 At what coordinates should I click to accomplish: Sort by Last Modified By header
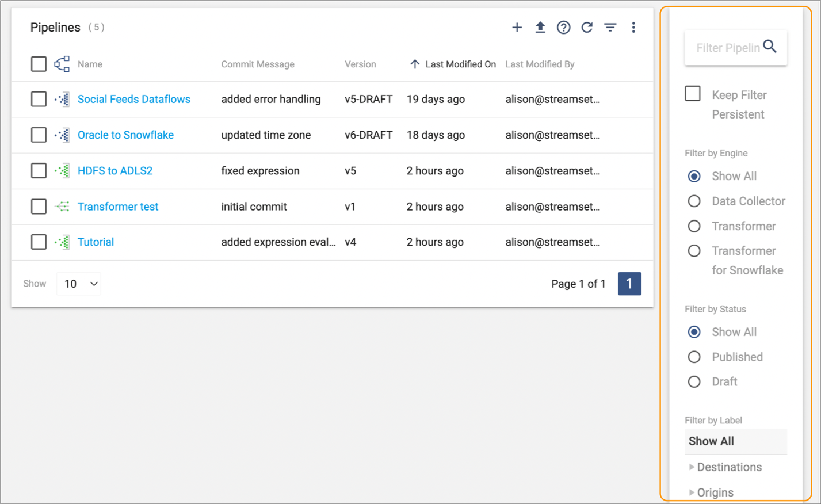[540, 64]
